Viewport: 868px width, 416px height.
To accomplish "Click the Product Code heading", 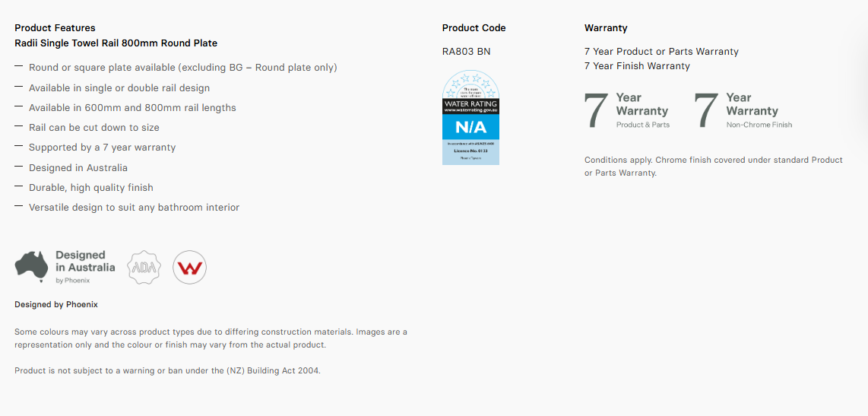I will [x=474, y=27].
